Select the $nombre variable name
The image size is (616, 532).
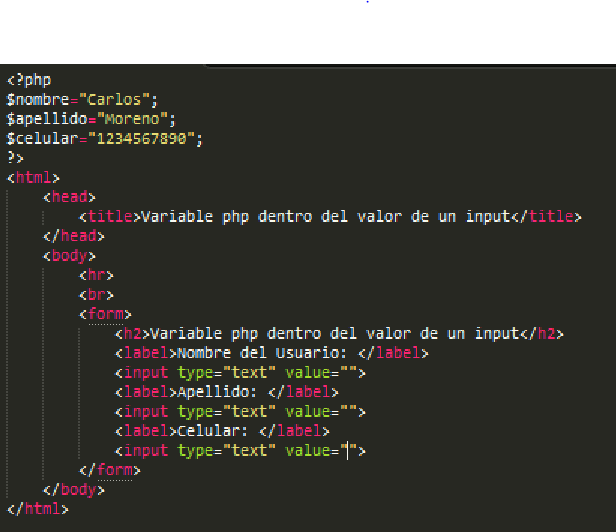(38, 100)
